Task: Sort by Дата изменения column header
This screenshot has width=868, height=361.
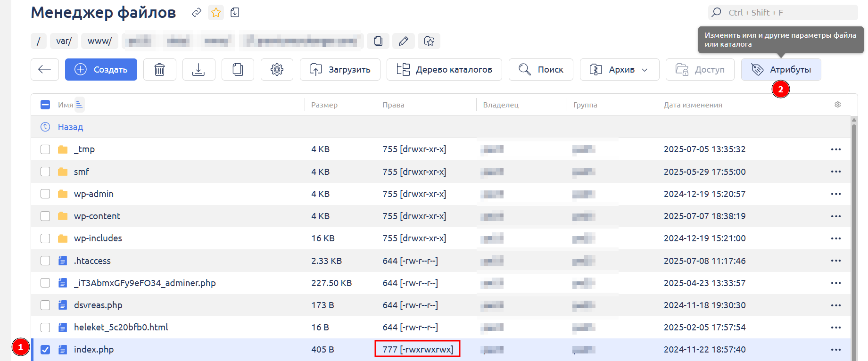Action: pyautogui.click(x=693, y=105)
